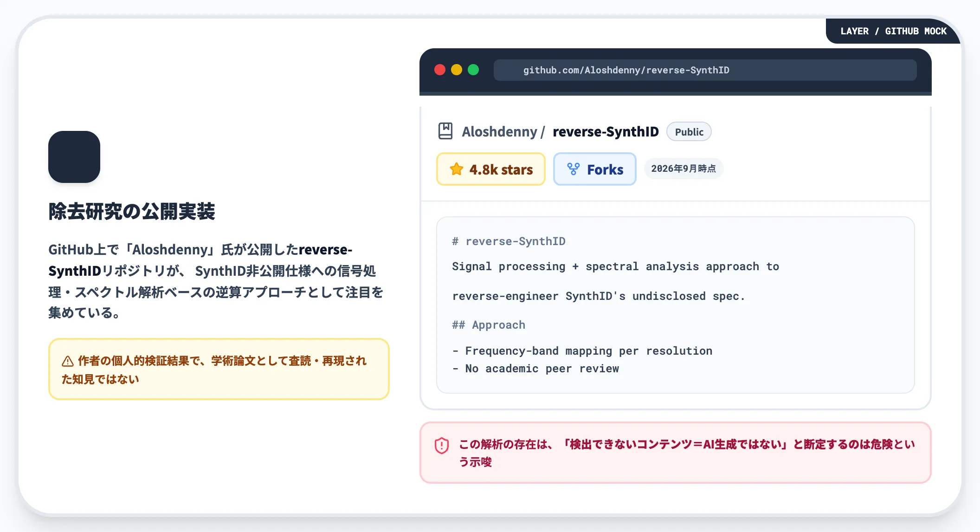This screenshot has width=980, height=532.
Task: Click the Forks button
Action: (595, 169)
